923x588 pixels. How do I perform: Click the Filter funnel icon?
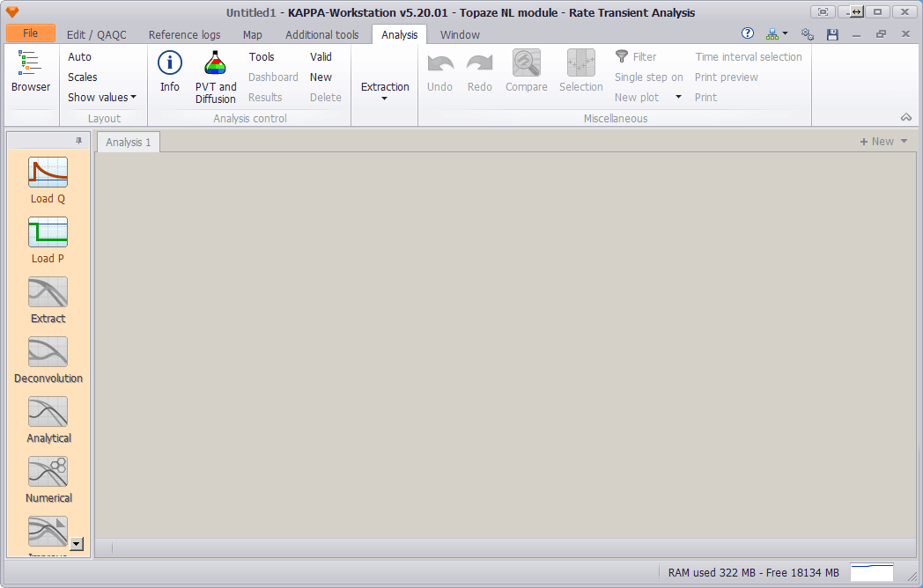622,56
